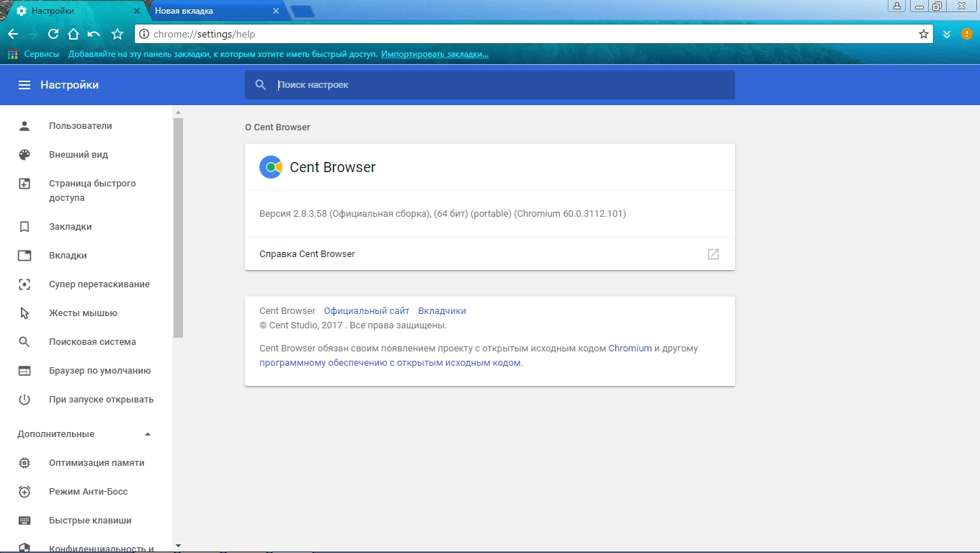Switch to the Новая вкладка tab
Screen dimensions: 980x553
pos(217,11)
